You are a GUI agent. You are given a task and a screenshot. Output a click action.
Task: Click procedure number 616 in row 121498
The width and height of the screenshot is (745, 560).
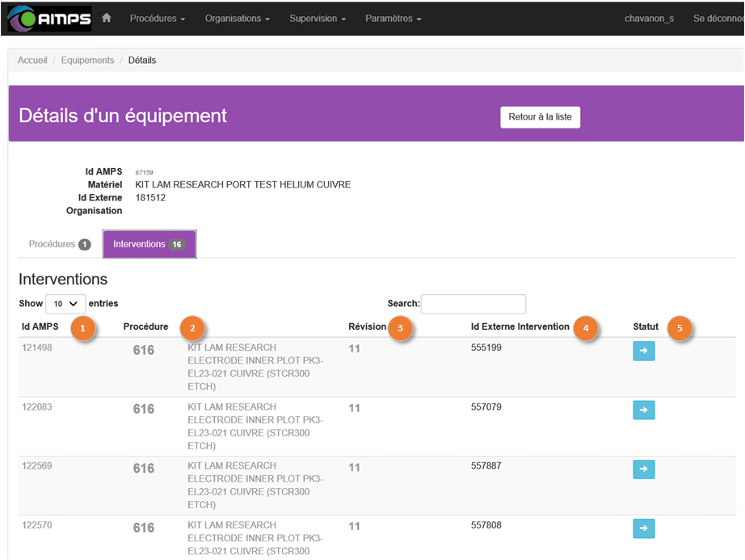(x=144, y=350)
